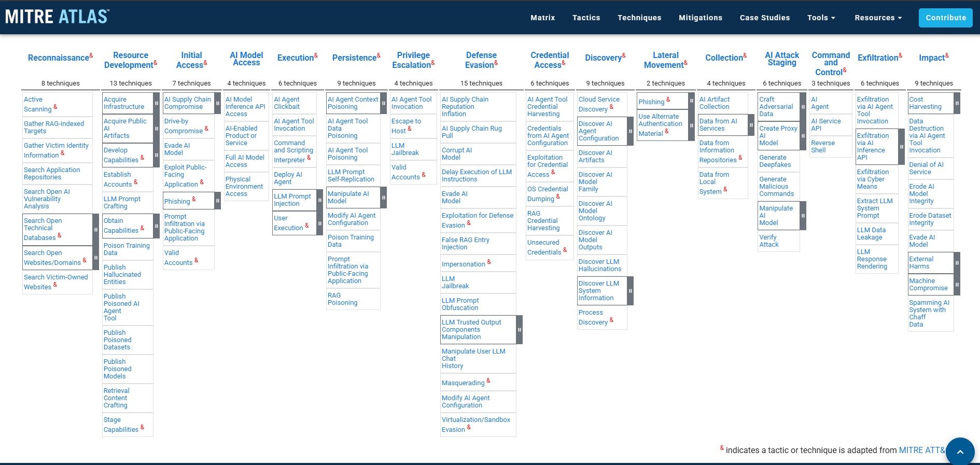Expand LLM Trusted Output Components Manipulation sub-techniques
Screen dimensions: 980x465
pos(519,330)
